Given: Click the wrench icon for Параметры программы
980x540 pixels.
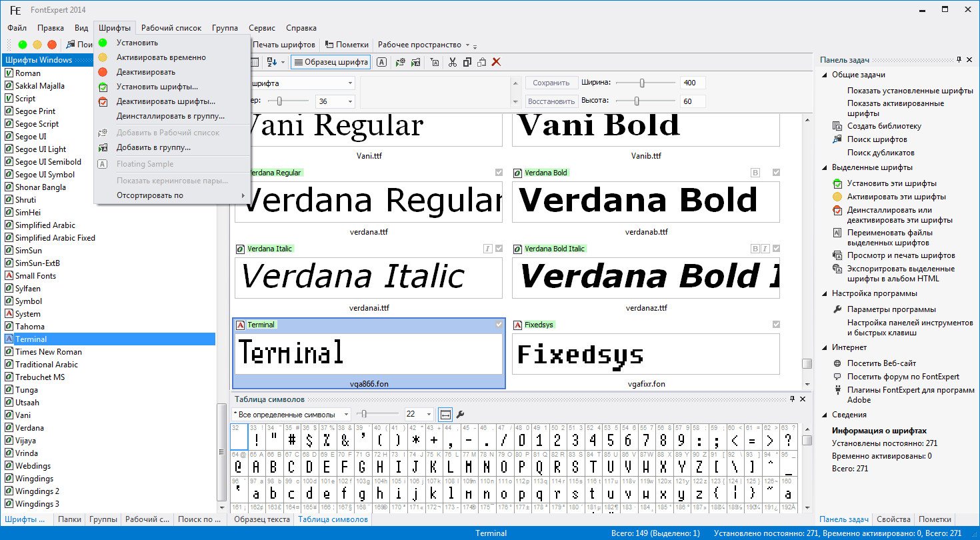Looking at the screenshot, I should [838, 309].
